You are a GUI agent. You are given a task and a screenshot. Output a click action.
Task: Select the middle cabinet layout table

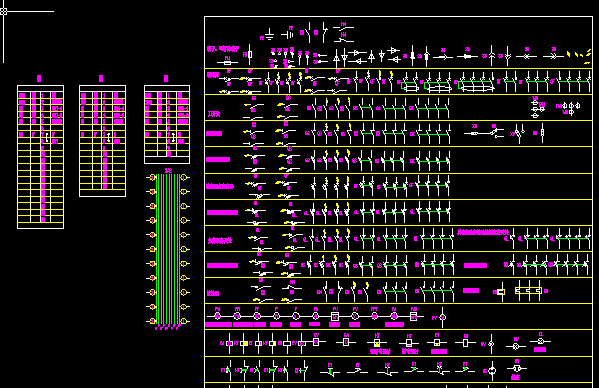pyautogui.click(x=102, y=141)
